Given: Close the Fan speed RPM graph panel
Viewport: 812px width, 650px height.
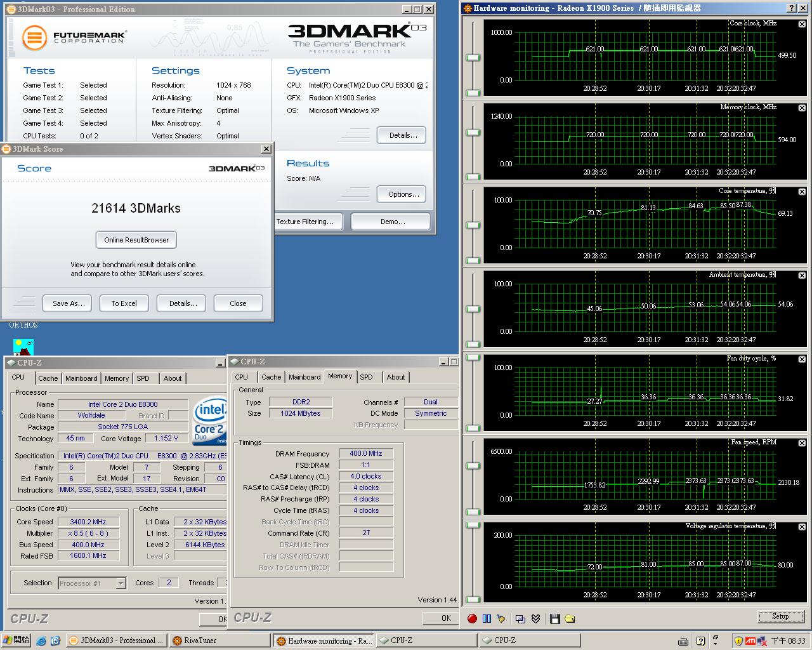Looking at the screenshot, I should [802, 443].
